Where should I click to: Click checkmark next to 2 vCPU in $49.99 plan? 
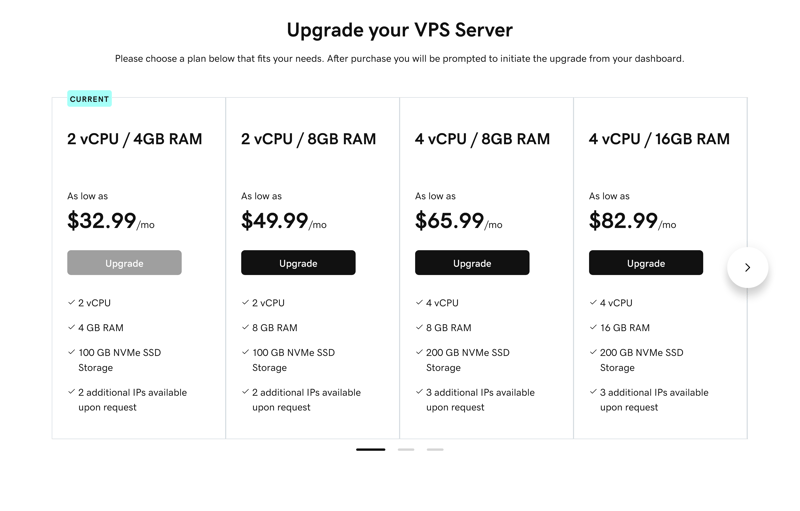[245, 302]
